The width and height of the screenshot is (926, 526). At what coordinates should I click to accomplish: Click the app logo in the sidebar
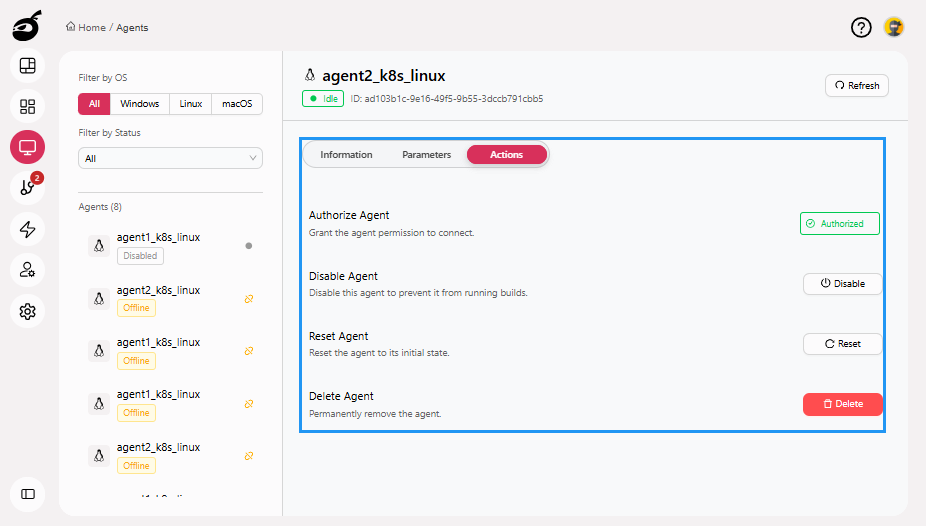click(27, 26)
